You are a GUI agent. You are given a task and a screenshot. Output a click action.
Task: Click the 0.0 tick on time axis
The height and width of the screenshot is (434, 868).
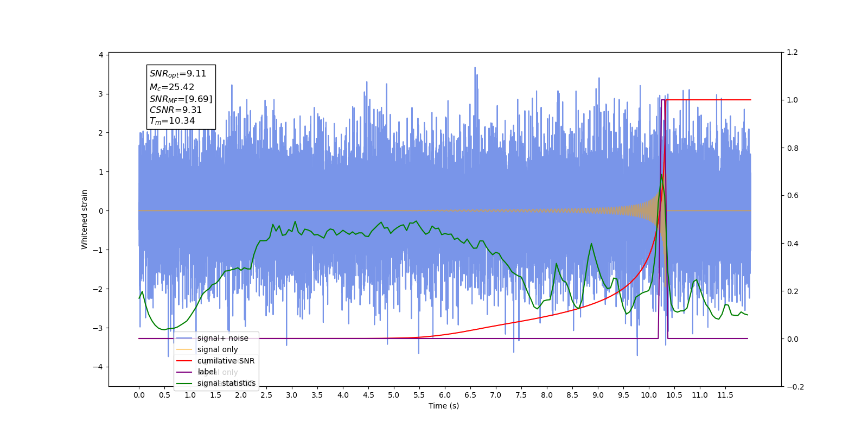click(139, 395)
